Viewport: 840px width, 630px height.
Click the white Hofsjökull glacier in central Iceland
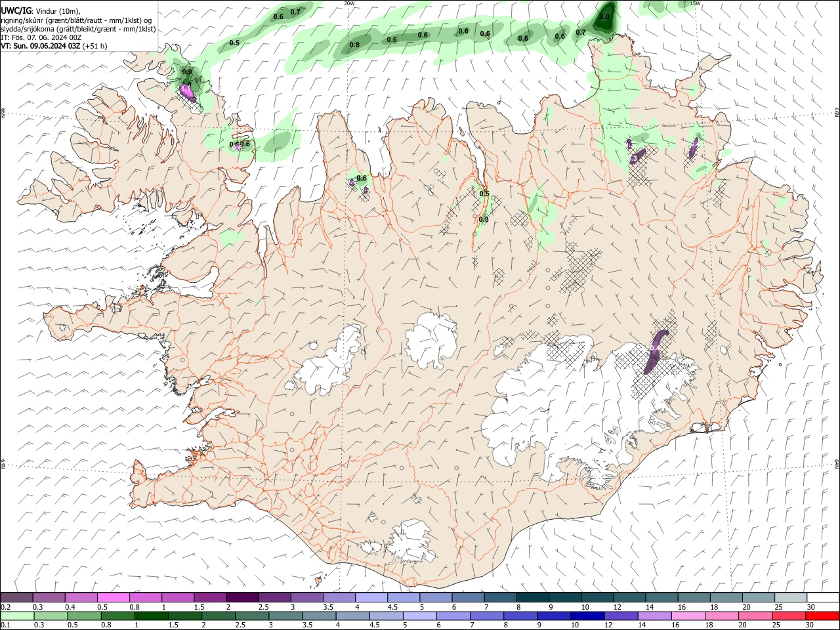coord(432,340)
